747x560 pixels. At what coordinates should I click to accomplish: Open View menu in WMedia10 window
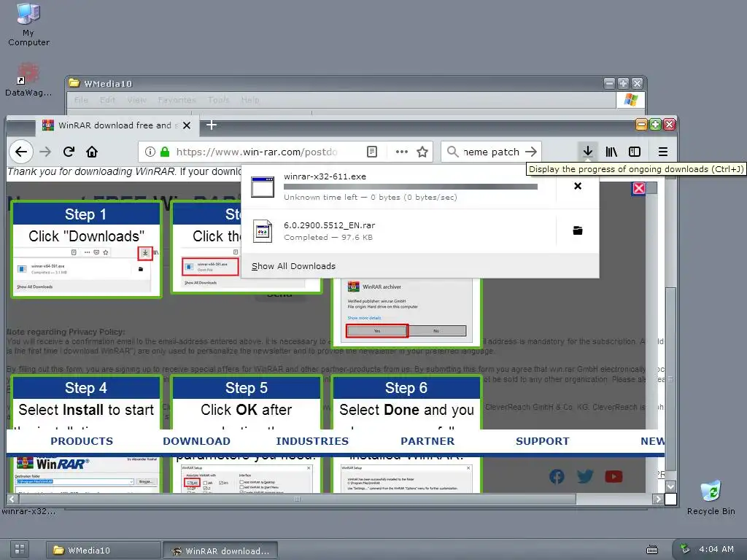point(136,100)
